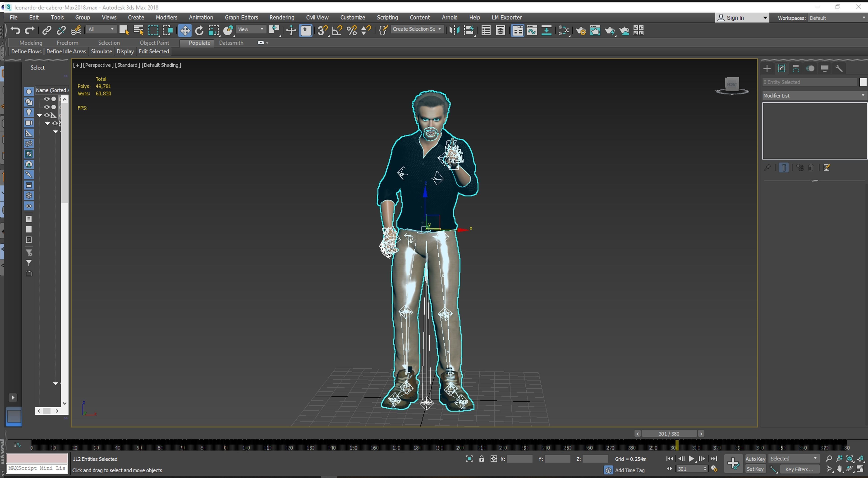The image size is (868, 478).
Task: Click the Simulate button
Action: pos(102,51)
